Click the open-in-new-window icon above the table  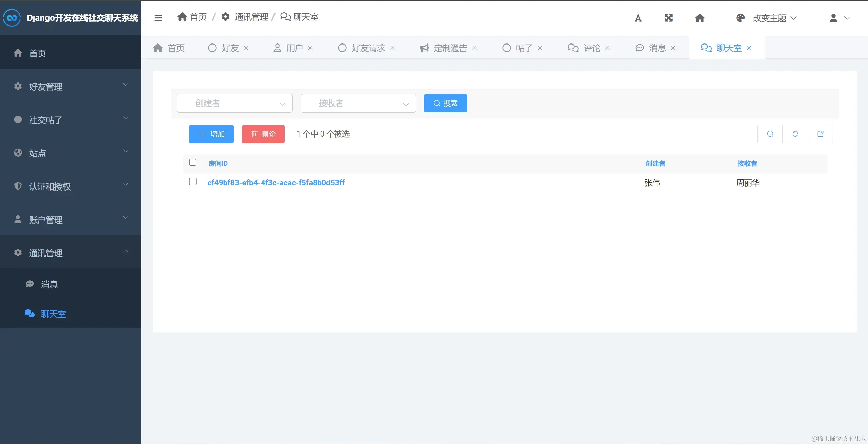click(820, 134)
